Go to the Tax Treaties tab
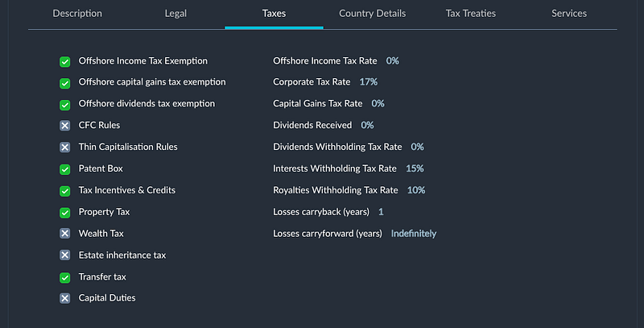This screenshot has height=328, width=644. pos(471,14)
